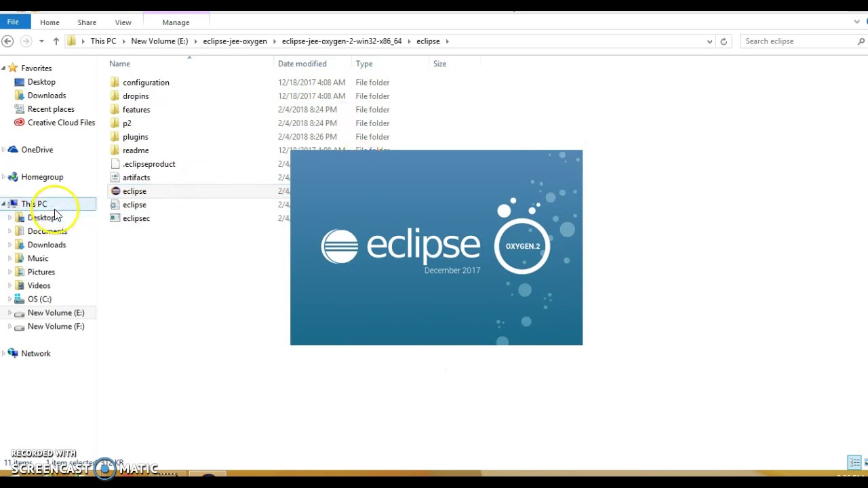This screenshot has width=868, height=488.
Task: Open the OS (C:) drive
Action: (39, 299)
